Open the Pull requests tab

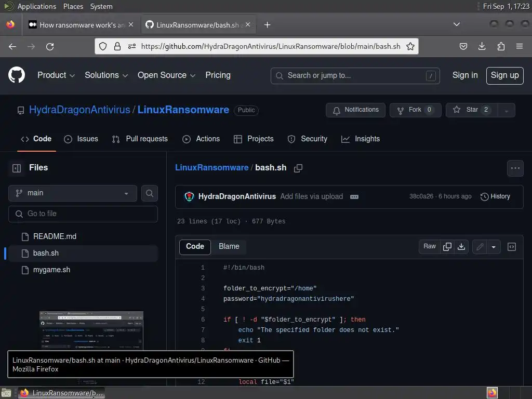point(140,139)
